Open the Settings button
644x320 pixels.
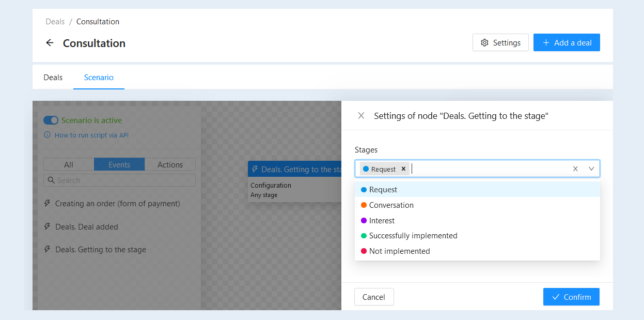pos(500,42)
